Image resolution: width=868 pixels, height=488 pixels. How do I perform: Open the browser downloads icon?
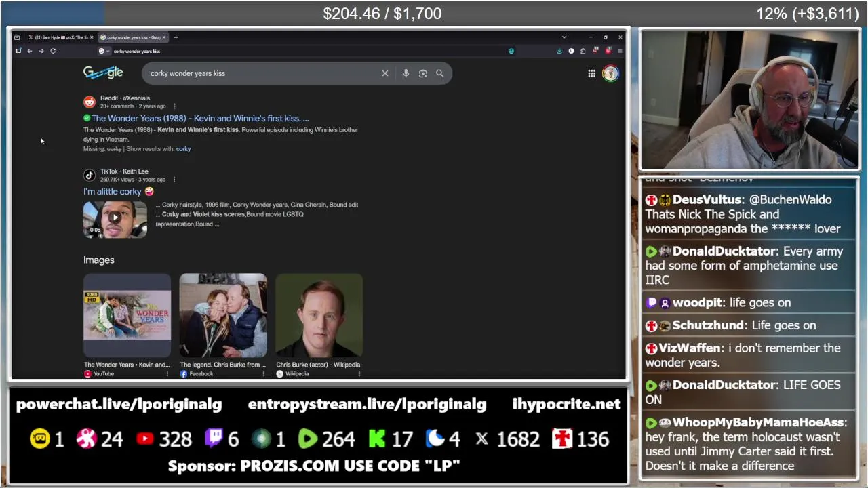(559, 51)
